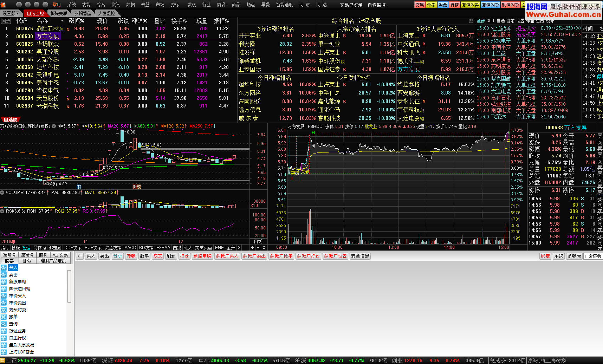Viewport: 603px width, 364px height.
Task: Click the 市价卖出 sidebar icon
Action: click(x=4, y=303)
